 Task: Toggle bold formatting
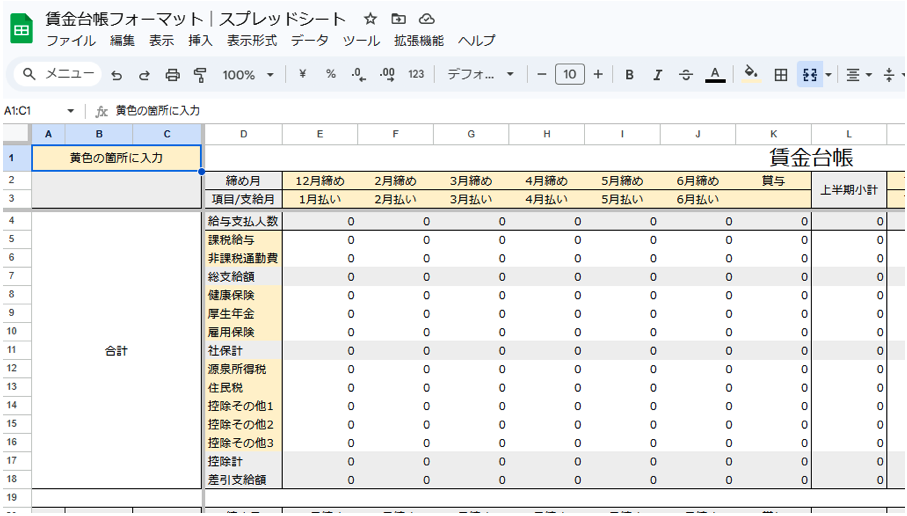coord(629,75)
